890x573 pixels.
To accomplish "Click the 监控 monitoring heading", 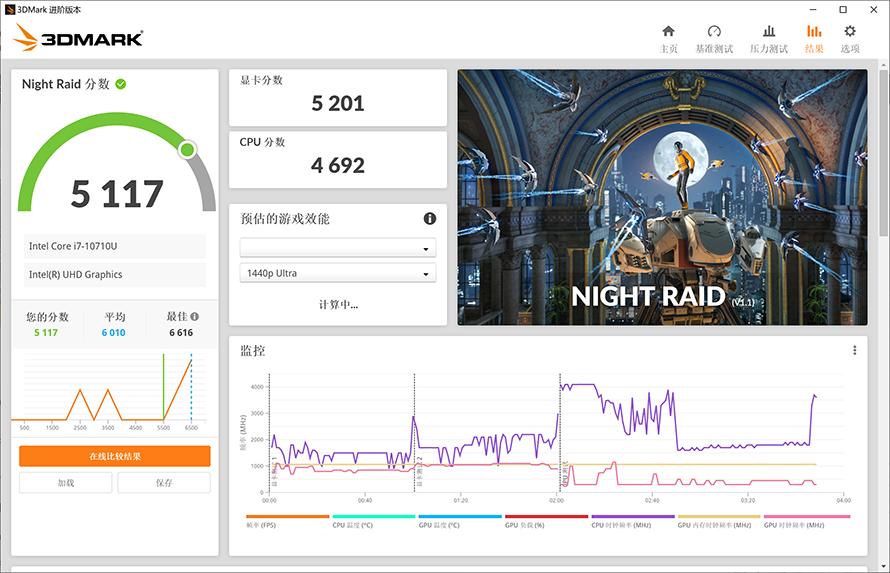I will (253, 351).
